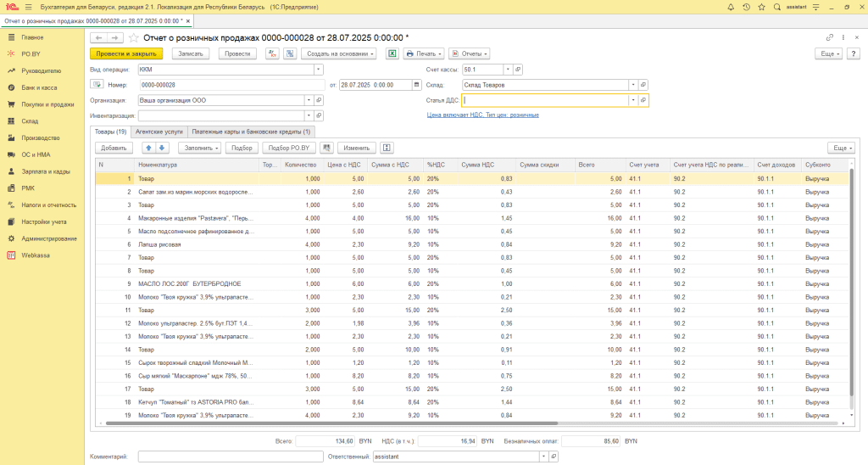Open document structure icon button
This screenshot has width=868, height=465.
point(290,53)
